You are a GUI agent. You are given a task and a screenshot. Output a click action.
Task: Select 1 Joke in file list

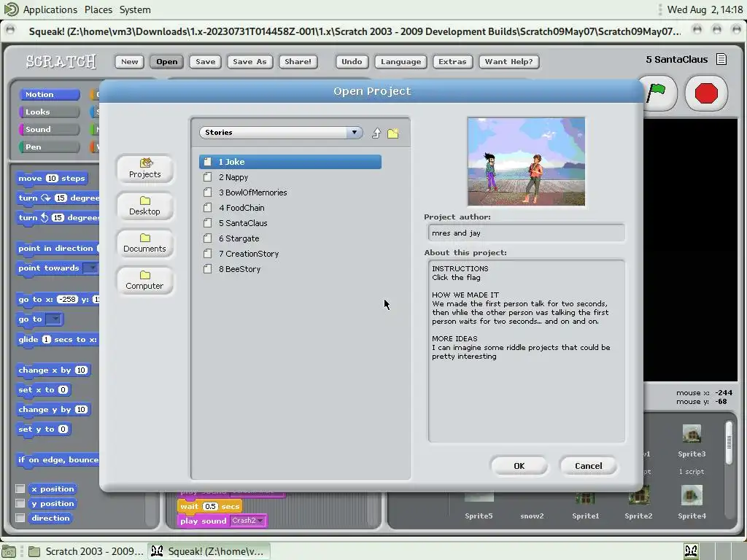290,162
